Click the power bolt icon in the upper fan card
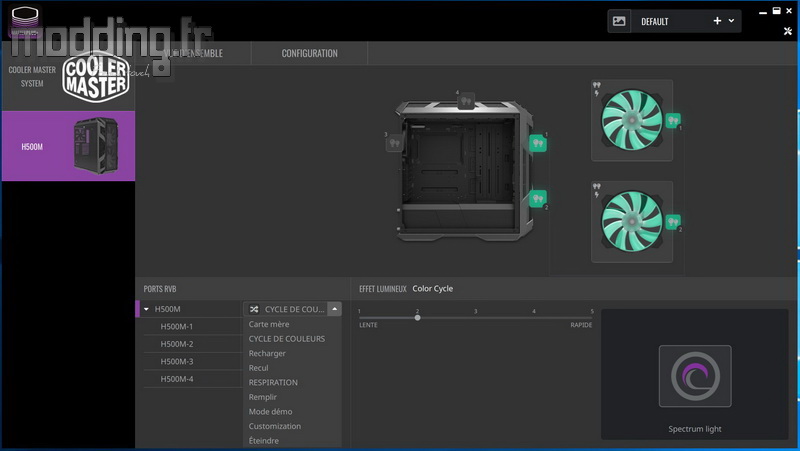Image resolution: width=800 pixels, height=451 pixels. point(596,93)
